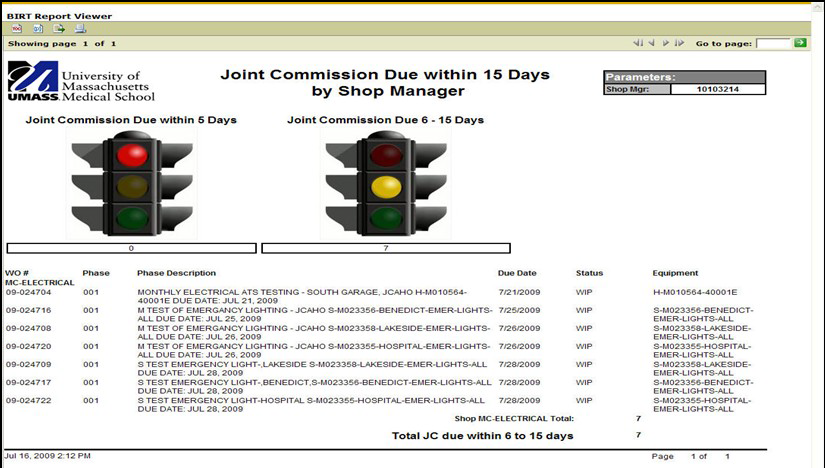Click the Due Date column header
Viewport: 825px width, 468px height.
pyautogui.click(x=517, y=273)
